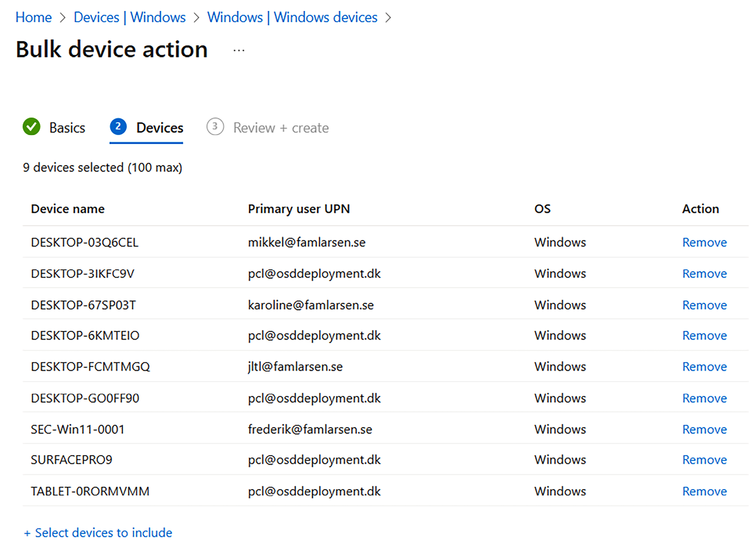The height and width of the screenshot is (548, 756).
Task: Click the step 2 Devices circle icon
Action: click(118, 127)
